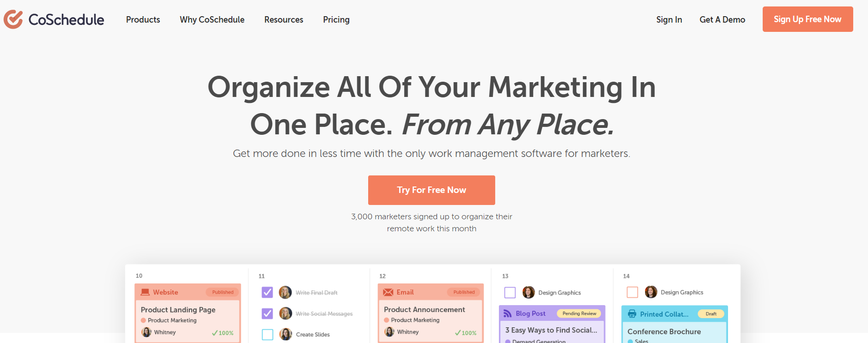Click the Email envelope icon

[x=388, y=292]
